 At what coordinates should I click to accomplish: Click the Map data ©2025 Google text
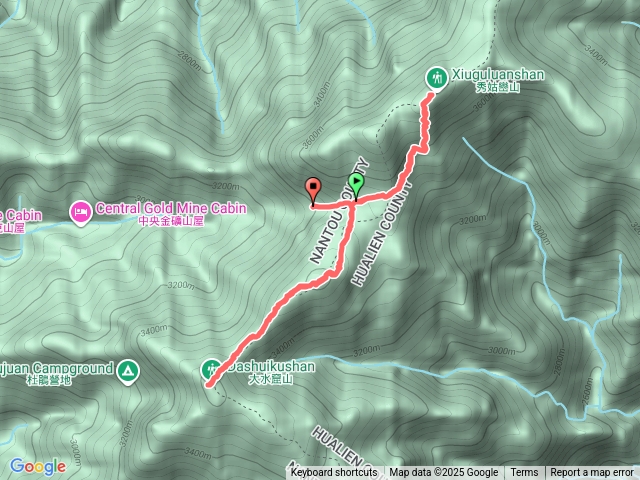(443, 473)
